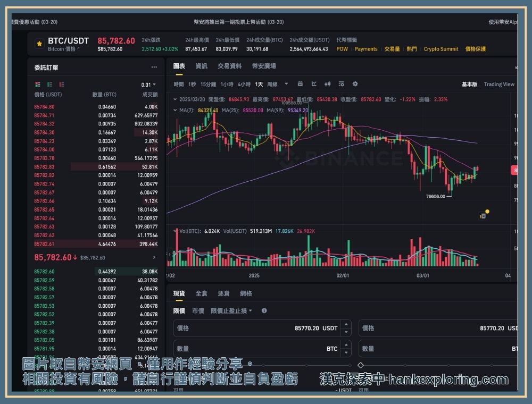
Task: Open the POW token tag
Action: pos(342,49)
